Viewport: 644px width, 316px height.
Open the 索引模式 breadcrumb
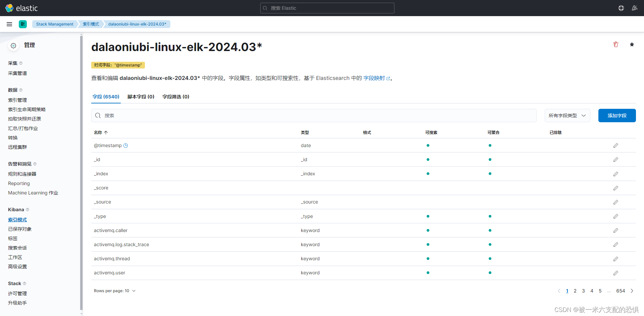pyautogui.click(x=91, y=24)
